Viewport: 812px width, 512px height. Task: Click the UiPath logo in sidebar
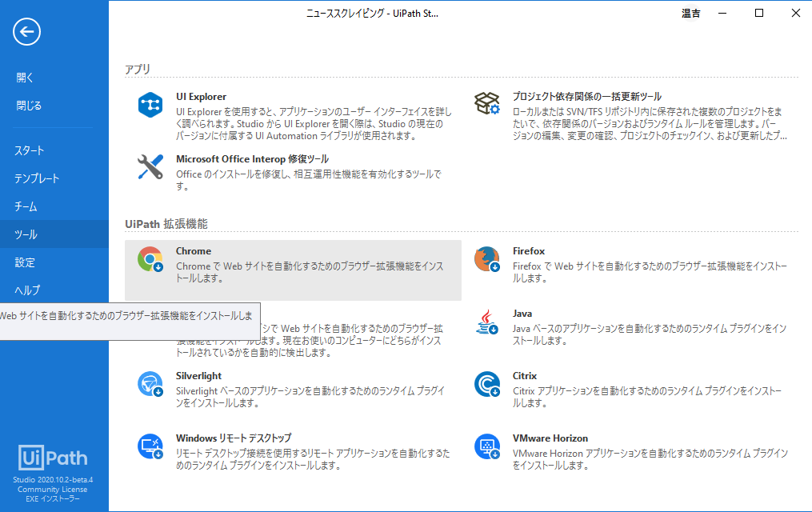[53, 457]
